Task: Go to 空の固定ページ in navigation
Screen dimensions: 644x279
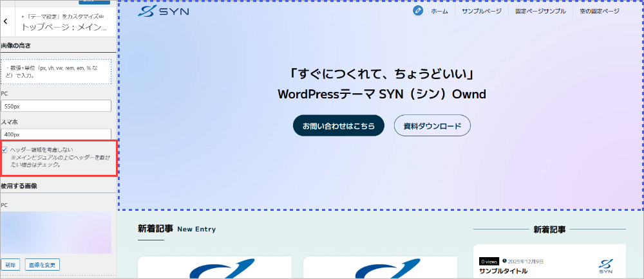Action: click(599, 11)
